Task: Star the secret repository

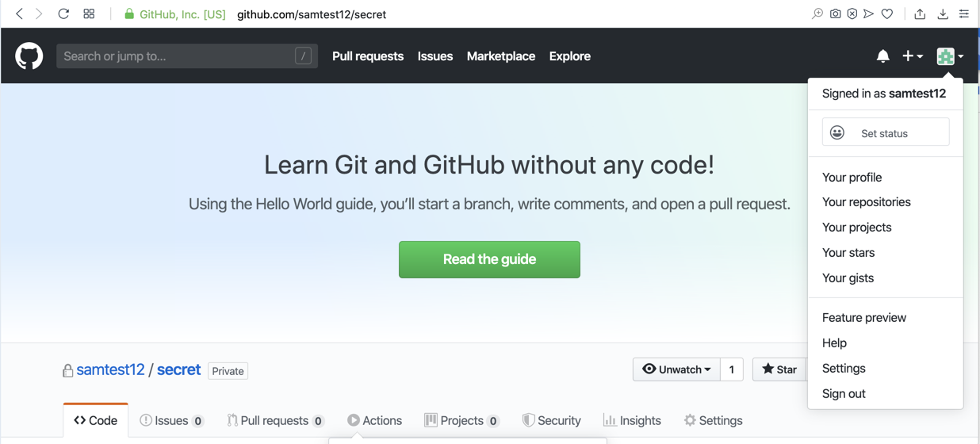Action: pos(779,369)
